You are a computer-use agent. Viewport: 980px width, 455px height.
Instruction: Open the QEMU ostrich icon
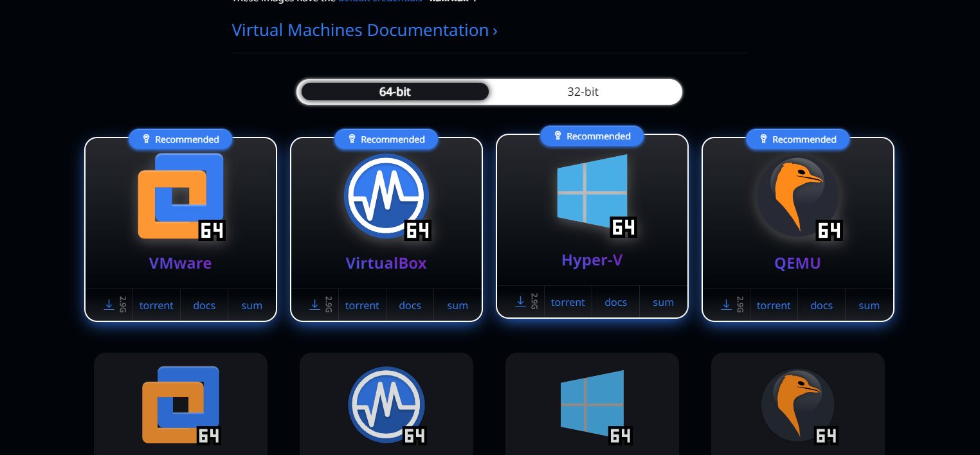797,196
